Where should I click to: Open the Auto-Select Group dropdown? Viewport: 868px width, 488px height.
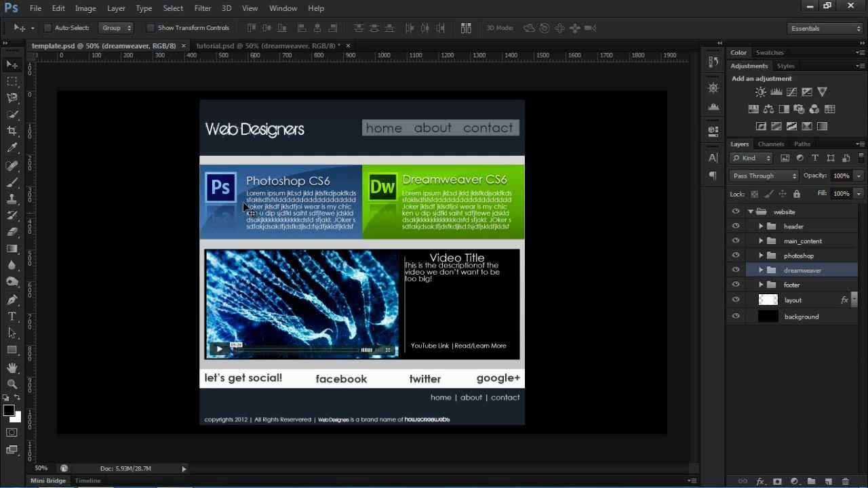(x=117, y=28)
